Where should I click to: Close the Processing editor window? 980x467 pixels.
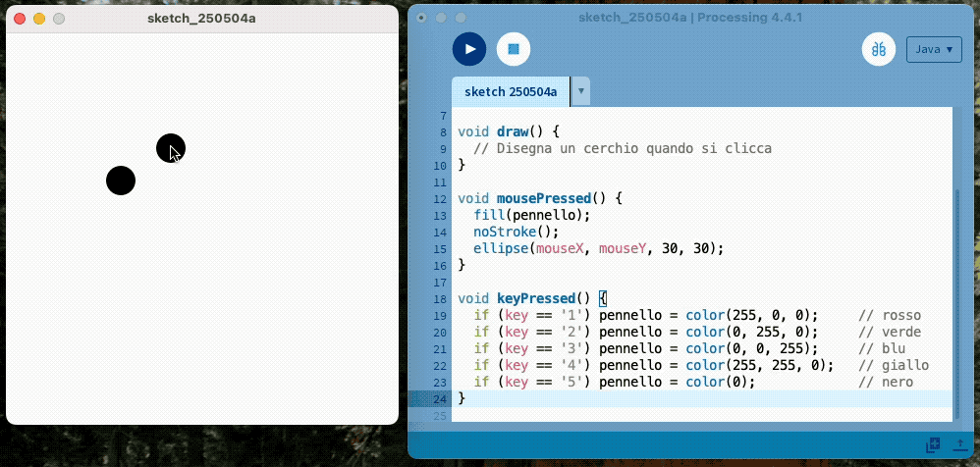[421, 18]
